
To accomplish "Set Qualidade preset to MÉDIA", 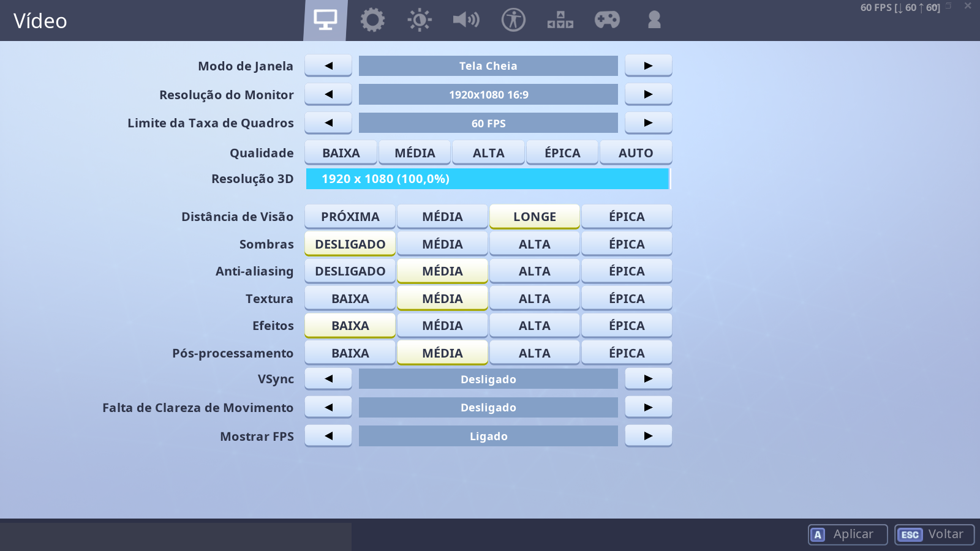I will click(415, 152).
